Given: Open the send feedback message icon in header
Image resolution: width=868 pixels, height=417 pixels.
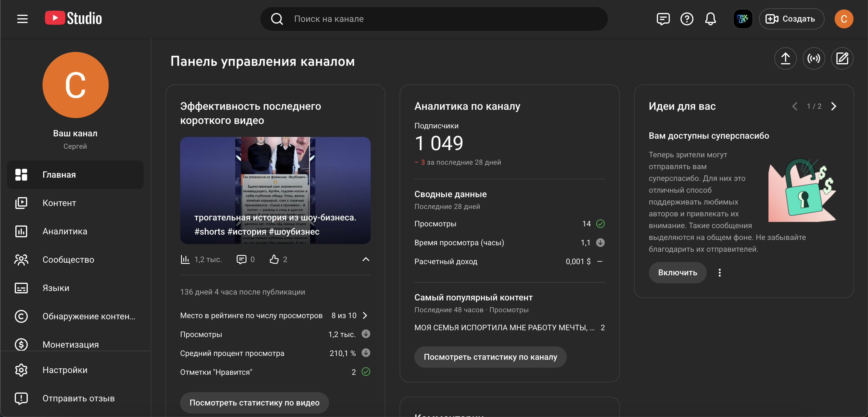Looking at the screenshot, I should 663,19.
